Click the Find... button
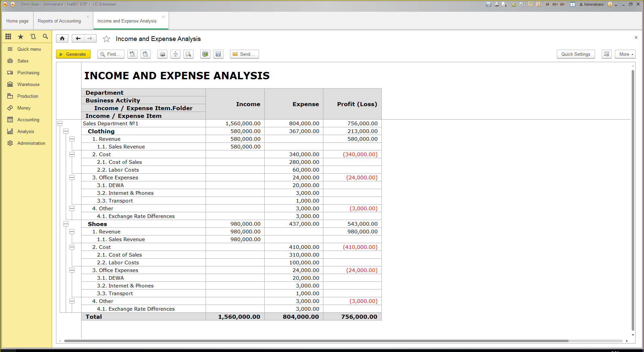644x352 pixels. 111,54
